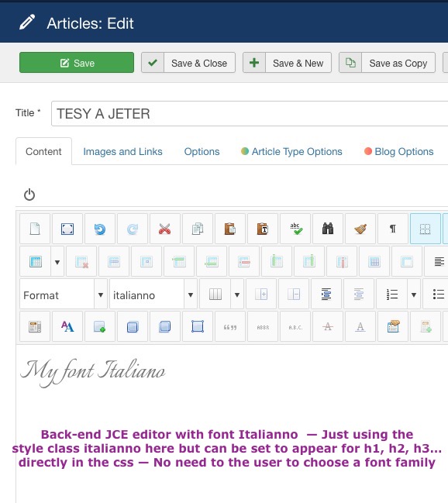
Task: Click Paste as Plain Text icon
Action: tap(263, 229)
